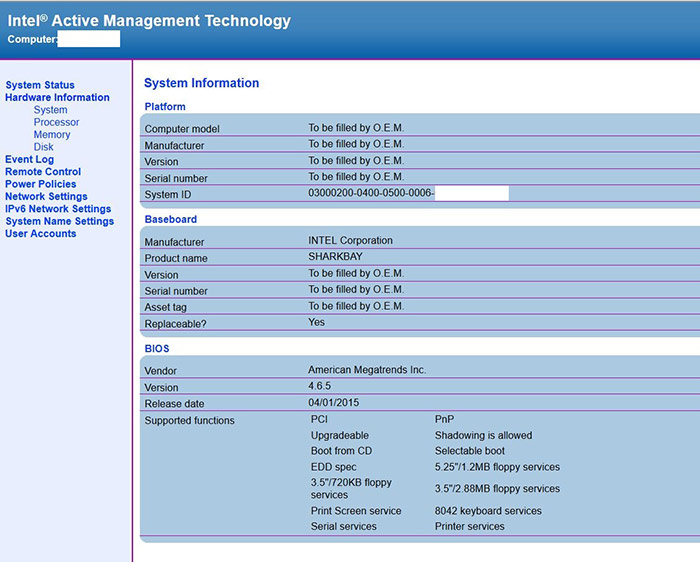Select the Replaceable? value Yes

click(x=317, y=322)
